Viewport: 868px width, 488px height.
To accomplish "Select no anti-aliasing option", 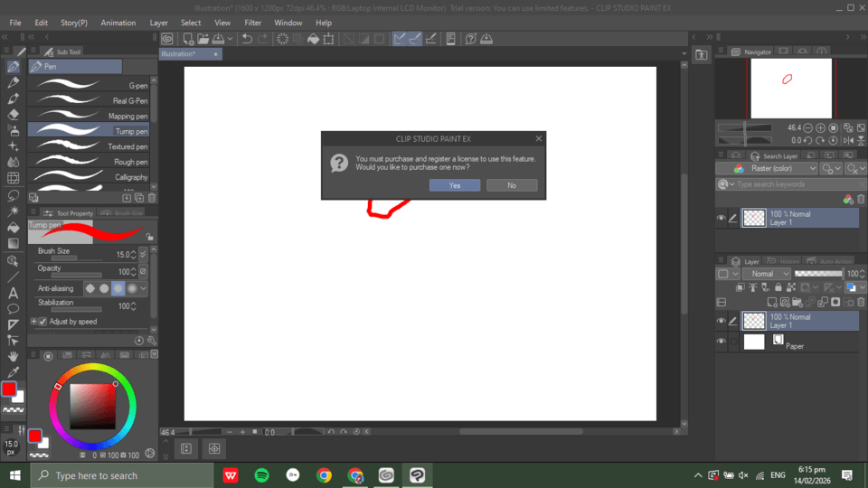I will point(90,288).
